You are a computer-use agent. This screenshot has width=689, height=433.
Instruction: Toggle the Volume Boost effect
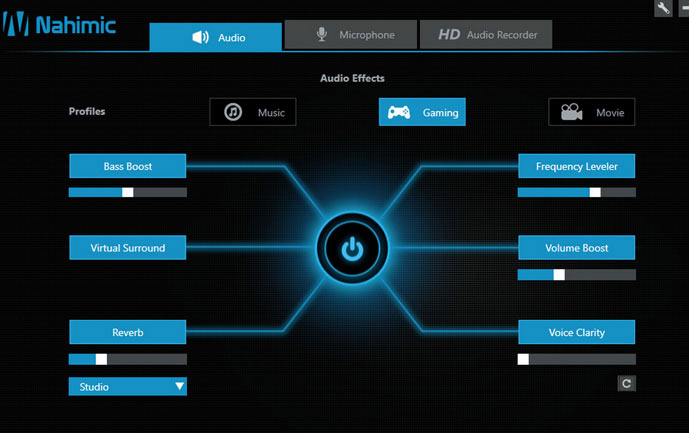576,248
